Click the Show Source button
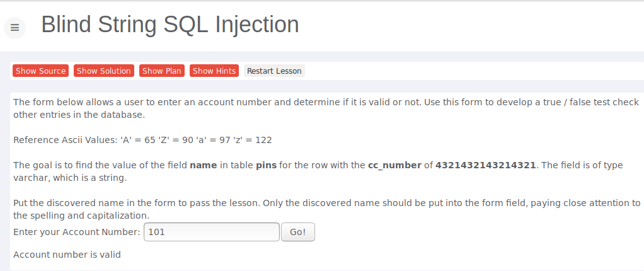The height and width of the screenshot is (271, 644). click(40, 71)
